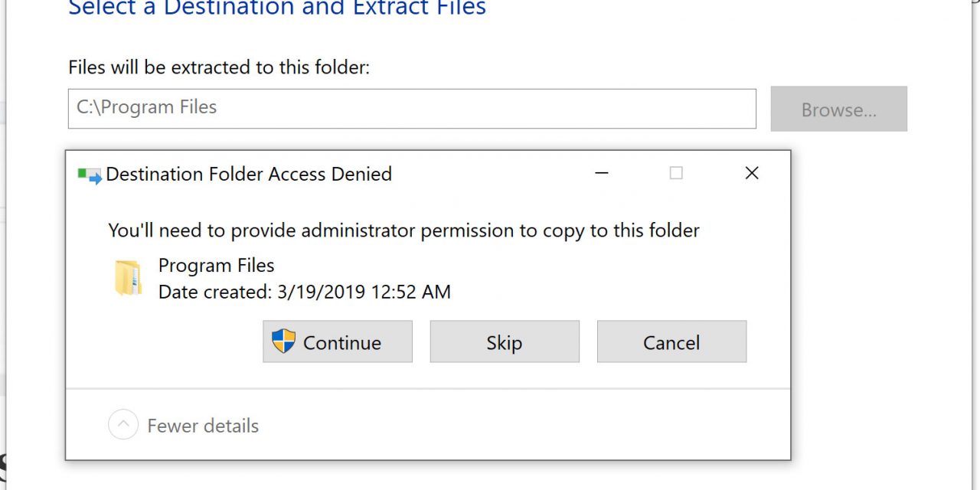The height and width of the screenshot is (490, 980).
Task: Click the zipped Program Files folder icon
Action: pyautogui.click(x=128, y=278)
